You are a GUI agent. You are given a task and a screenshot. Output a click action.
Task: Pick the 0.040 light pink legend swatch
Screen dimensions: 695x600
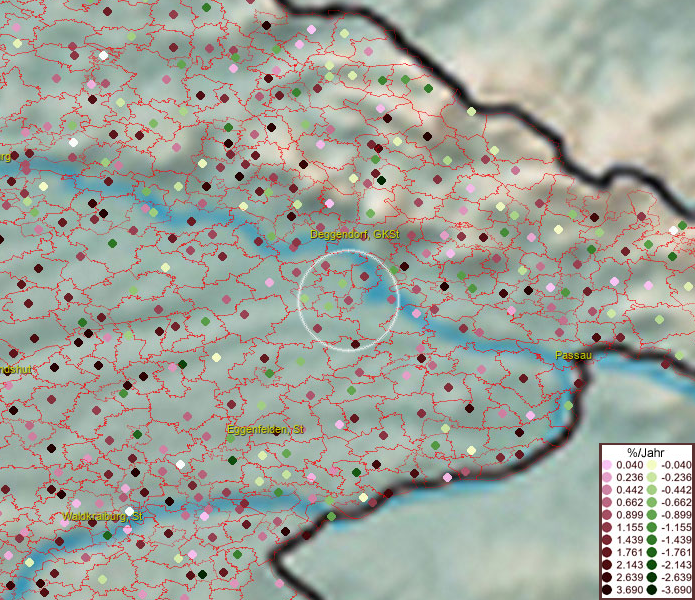coord(607,465)
